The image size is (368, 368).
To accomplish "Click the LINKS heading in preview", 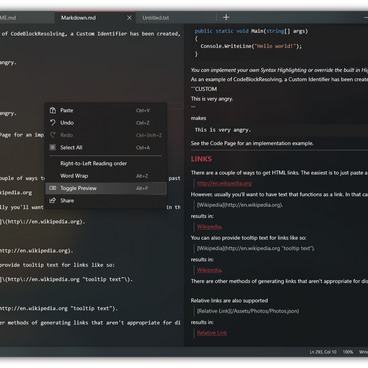I will pos(201,159).
